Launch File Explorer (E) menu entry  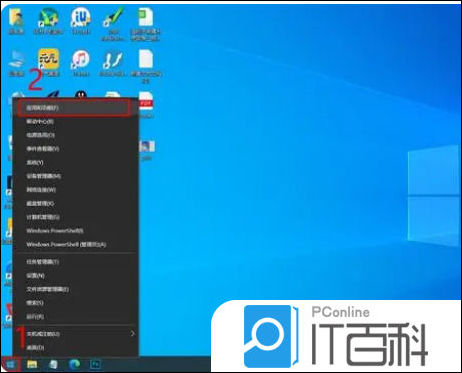coord(75,289)
